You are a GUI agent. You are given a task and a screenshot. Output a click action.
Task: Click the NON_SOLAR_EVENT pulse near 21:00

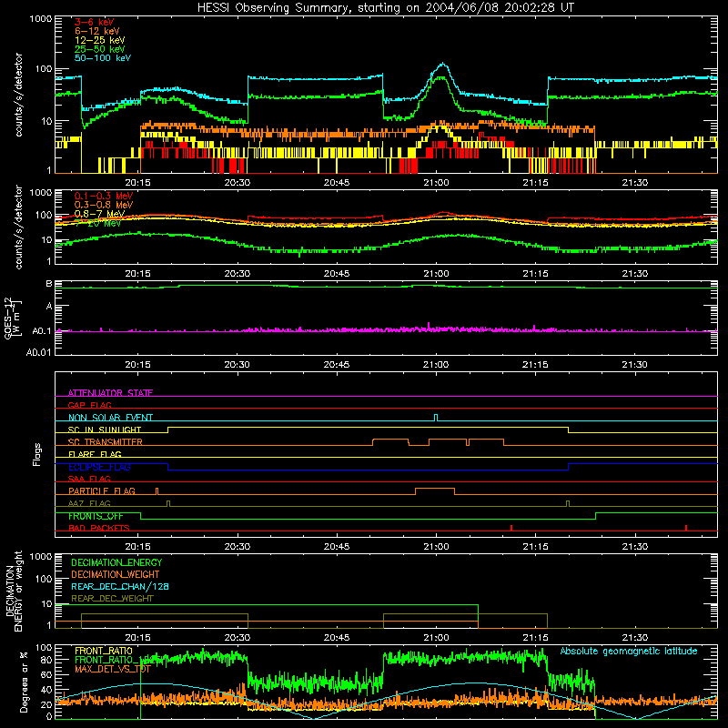(x=436, y=418)
